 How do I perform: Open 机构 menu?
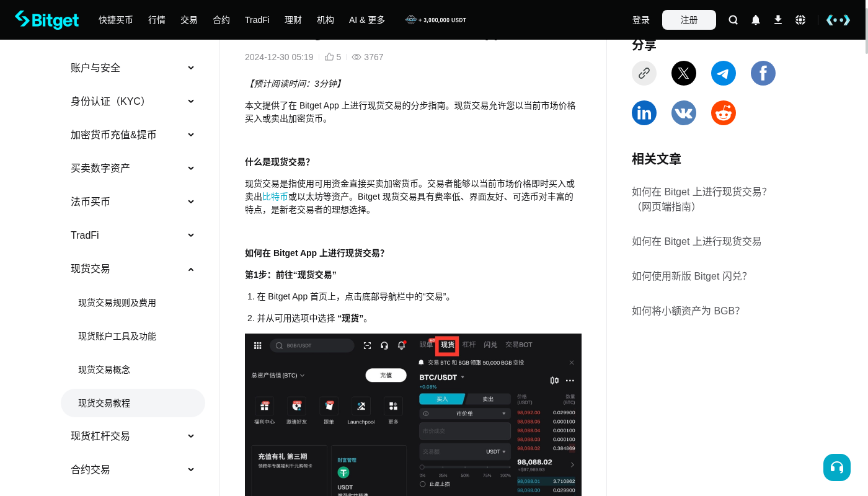tap(325, 20)
